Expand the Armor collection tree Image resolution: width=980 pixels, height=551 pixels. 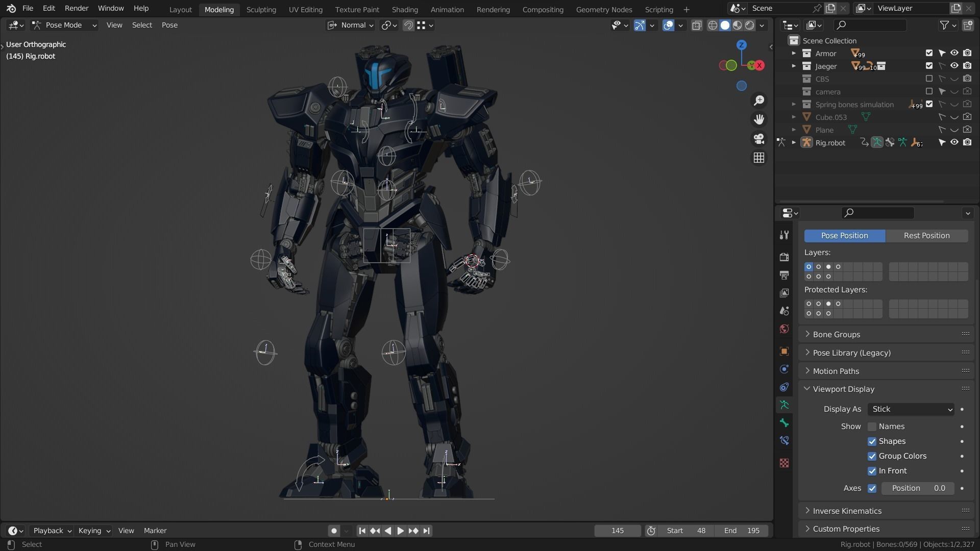click(x=794, y=53)
